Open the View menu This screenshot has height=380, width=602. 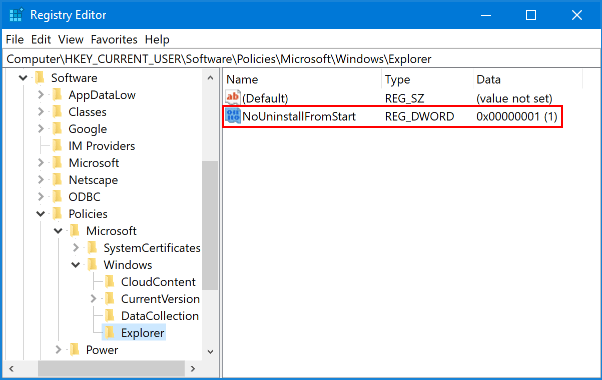click(x=71, y=40)
